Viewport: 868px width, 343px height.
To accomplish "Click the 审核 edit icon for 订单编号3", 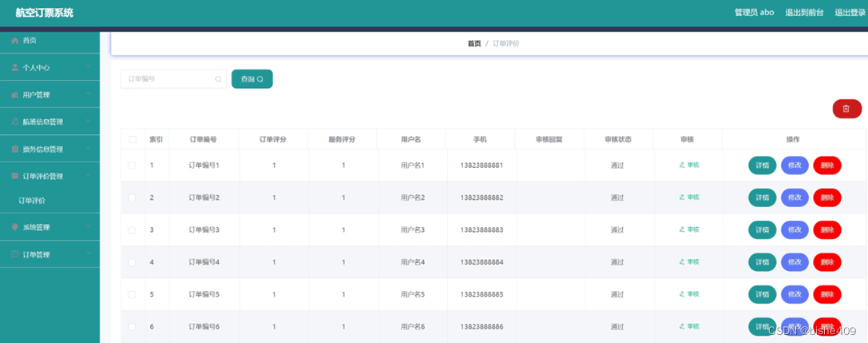I will pos(681,229).
